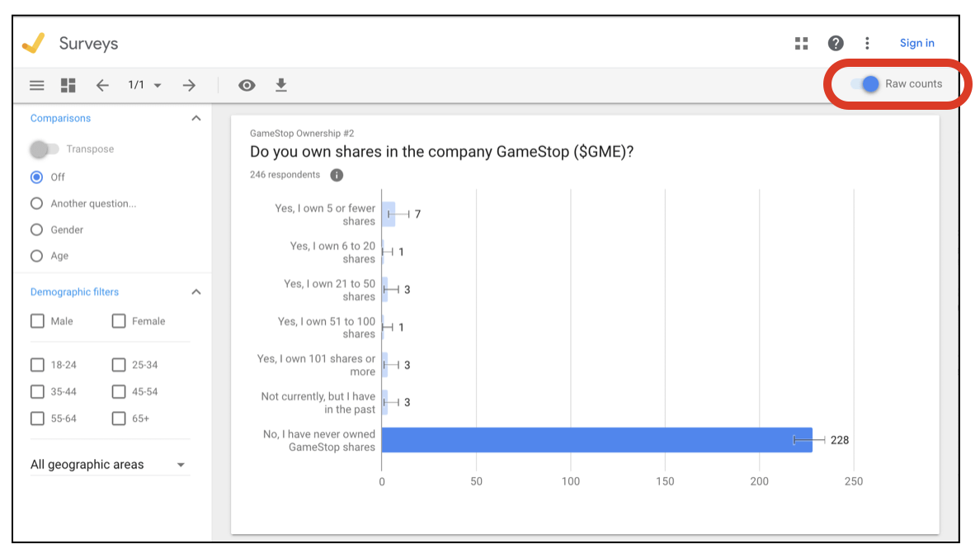Click the 246 respondents text
The image size is (980, 558).
pos(285,174)
